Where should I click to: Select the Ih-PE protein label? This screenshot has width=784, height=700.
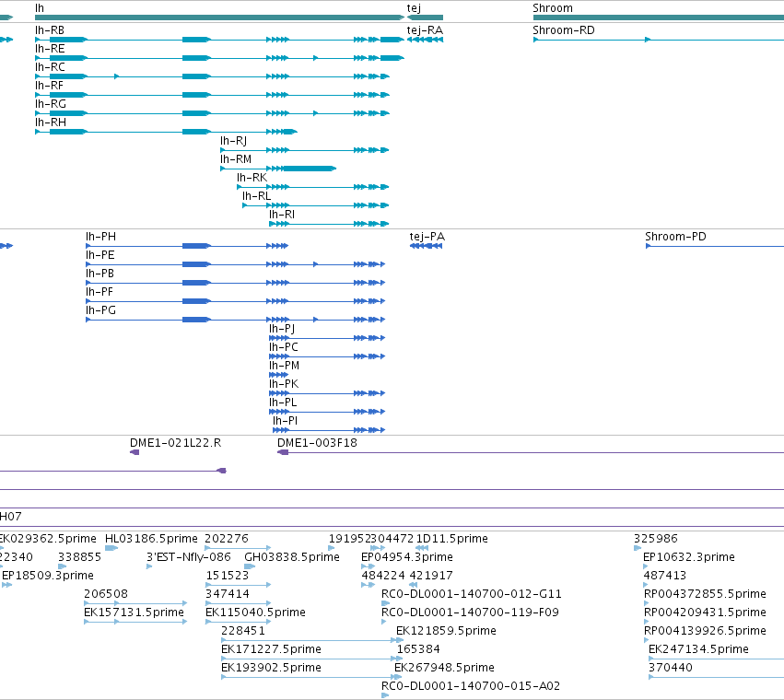[x=100, y=255]
